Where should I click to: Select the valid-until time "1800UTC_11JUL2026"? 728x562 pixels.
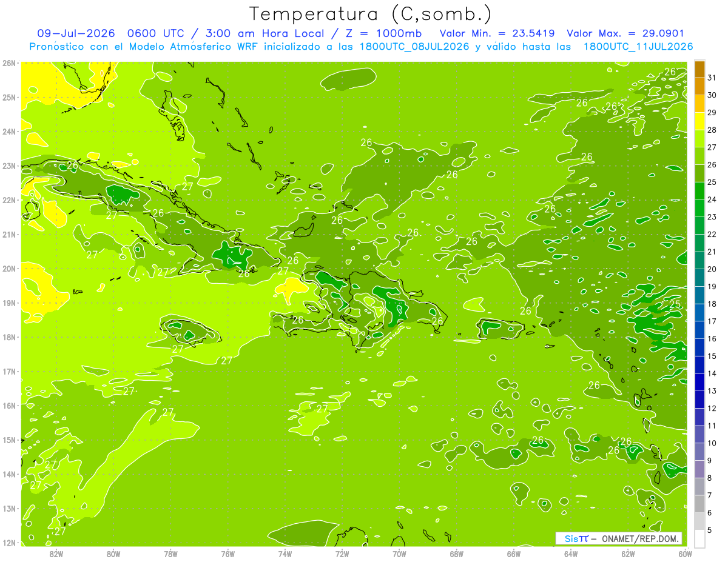click(x=638, y=46)
